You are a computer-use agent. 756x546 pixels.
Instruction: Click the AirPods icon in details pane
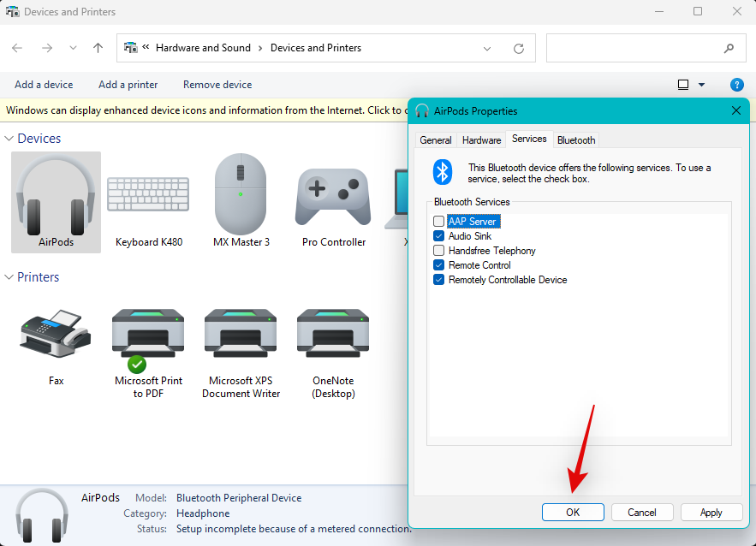41,514
